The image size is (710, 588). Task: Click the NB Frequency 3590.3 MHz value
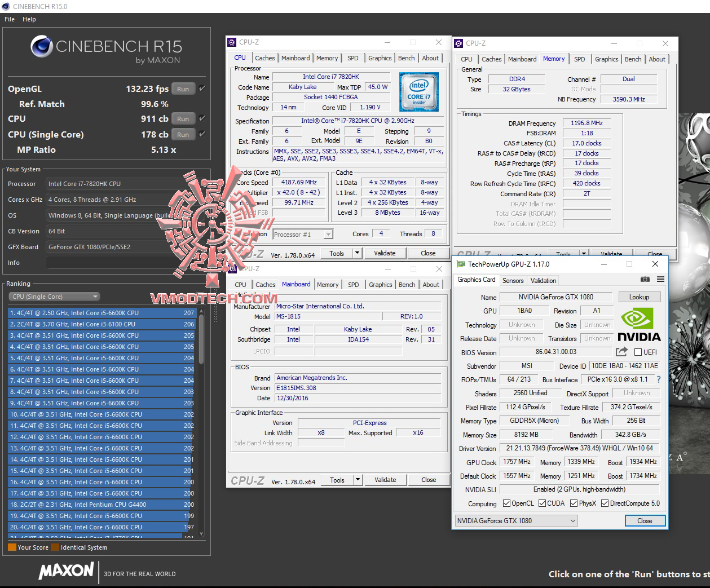[x=629, y=99]
